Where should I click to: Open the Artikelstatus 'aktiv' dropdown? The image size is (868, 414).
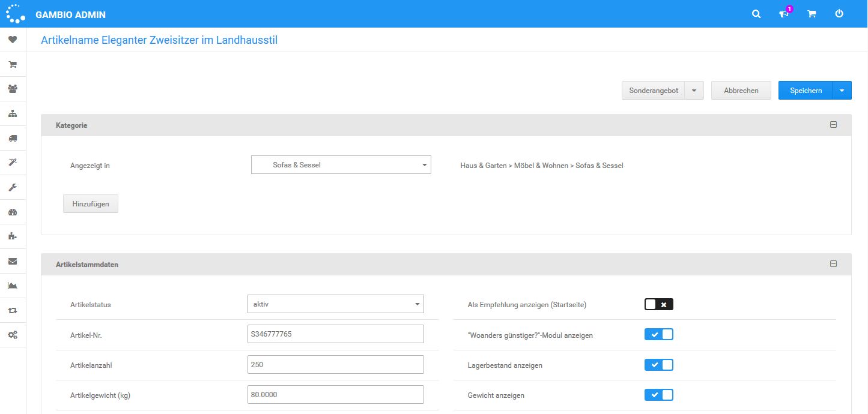pos(335,304)
